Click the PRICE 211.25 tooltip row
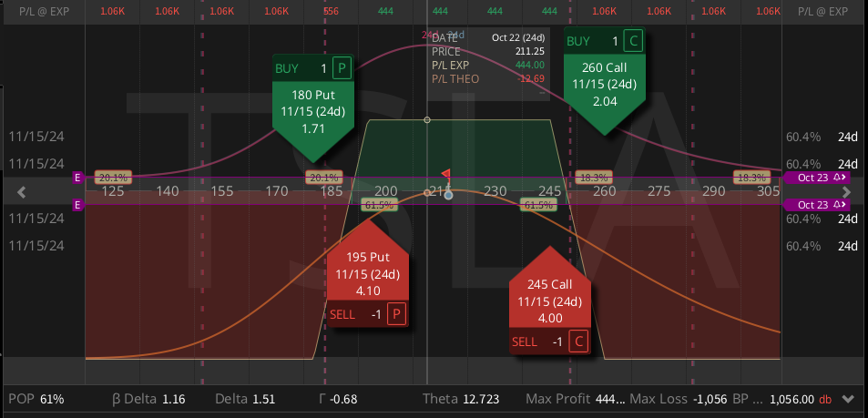868x418 pixels. (488, 52)
